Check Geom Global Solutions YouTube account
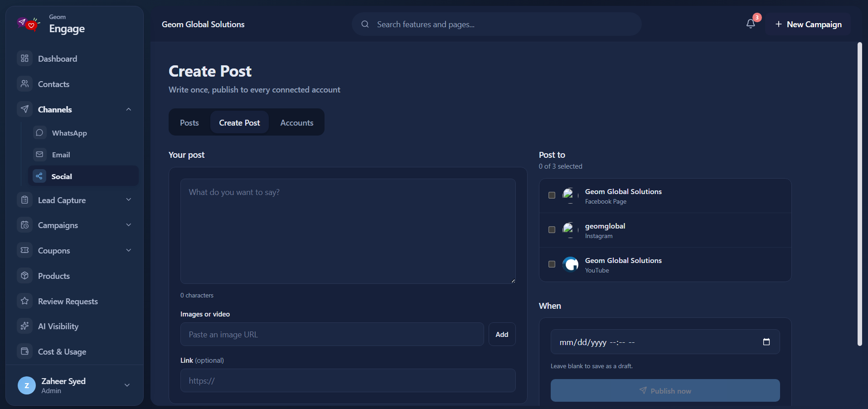868x409 pixels. (x=552, y=264)
